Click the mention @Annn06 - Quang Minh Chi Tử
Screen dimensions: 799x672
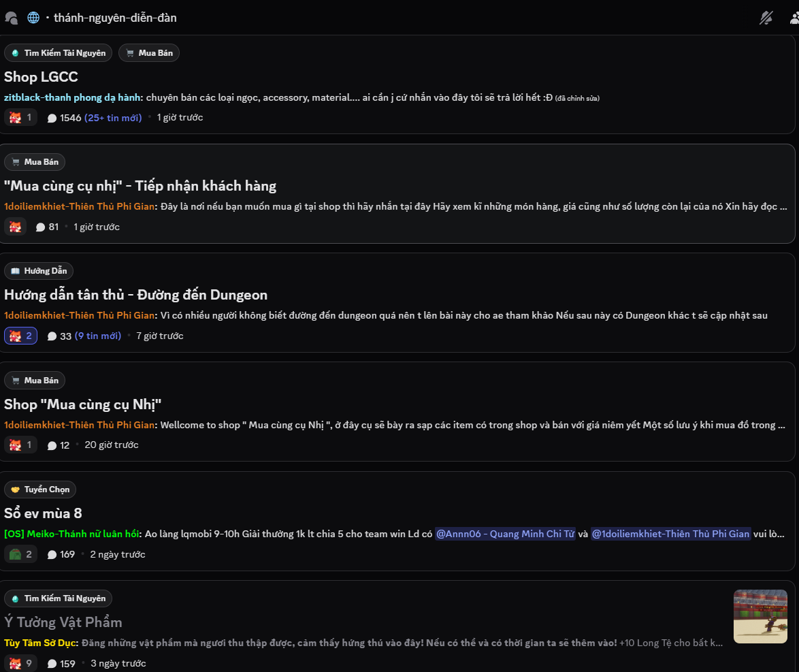click(x=505, y=534)
